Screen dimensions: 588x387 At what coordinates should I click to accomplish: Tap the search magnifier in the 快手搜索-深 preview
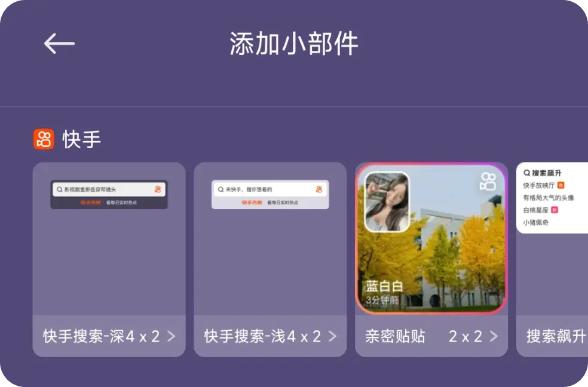tap(59, 189)
